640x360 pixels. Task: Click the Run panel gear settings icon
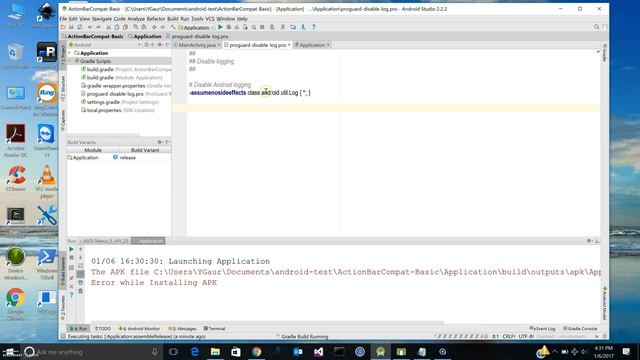[x=589, y=241]
